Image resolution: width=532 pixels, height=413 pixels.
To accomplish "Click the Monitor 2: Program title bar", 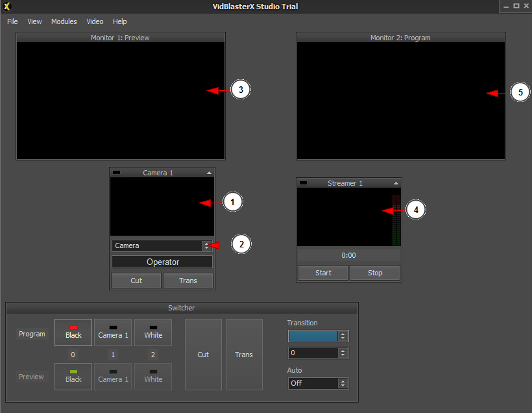I will pos(401,38).
